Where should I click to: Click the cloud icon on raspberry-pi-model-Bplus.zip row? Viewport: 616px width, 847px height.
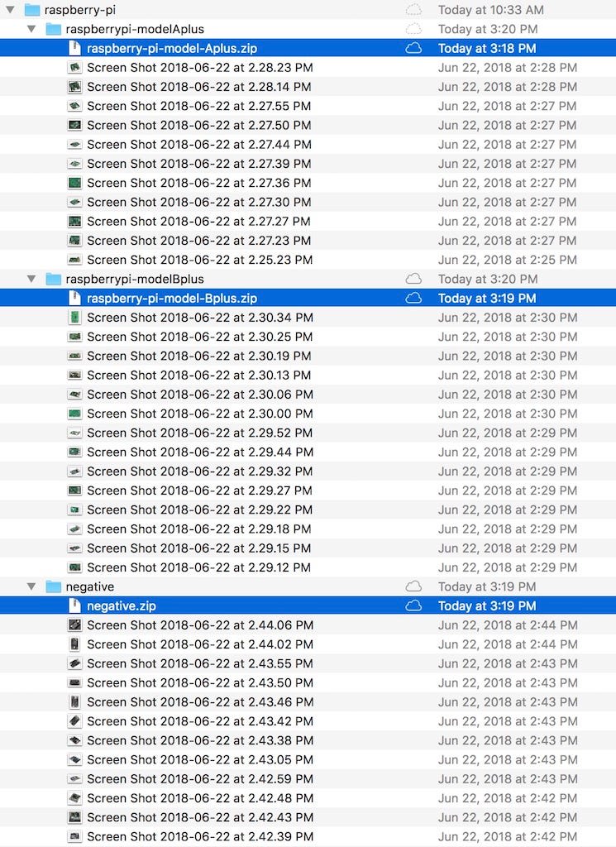point(413,298)
